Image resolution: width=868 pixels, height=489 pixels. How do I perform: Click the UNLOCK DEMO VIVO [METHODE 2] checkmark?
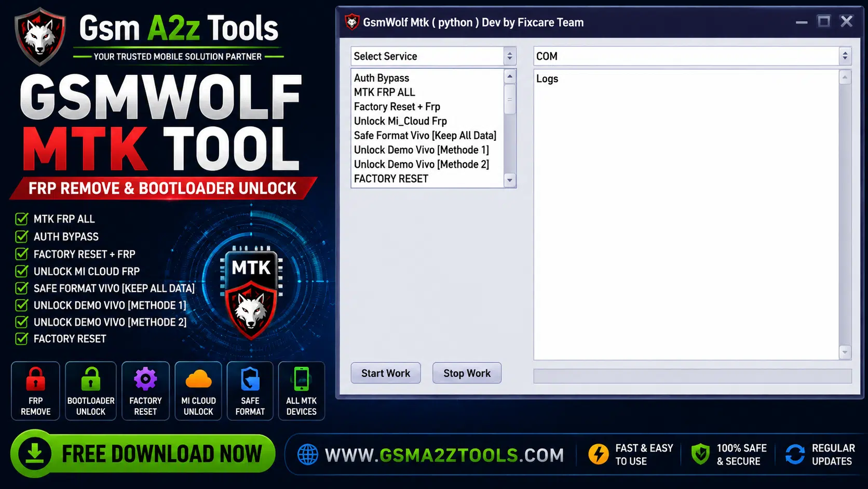click(x=22, y=322)
